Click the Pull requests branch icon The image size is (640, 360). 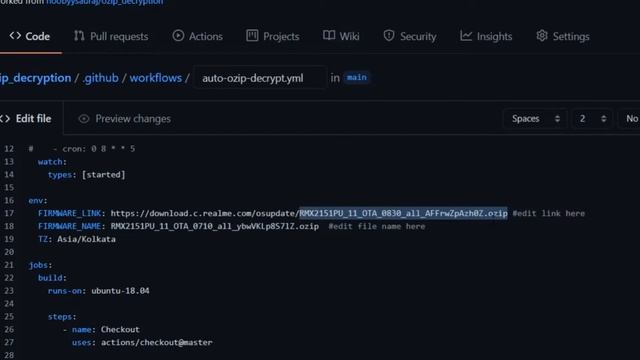click(x=79, y=36)
